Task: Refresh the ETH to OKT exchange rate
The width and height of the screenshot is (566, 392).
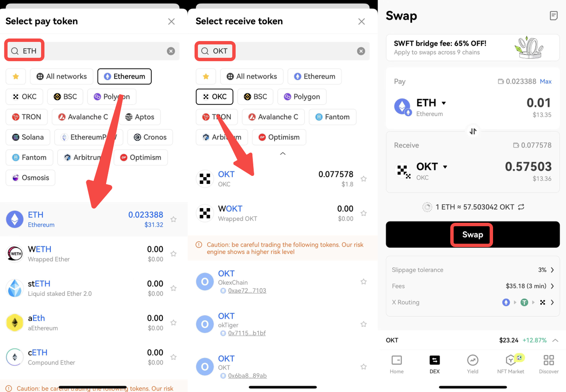Action: click(x=521, y=207)
